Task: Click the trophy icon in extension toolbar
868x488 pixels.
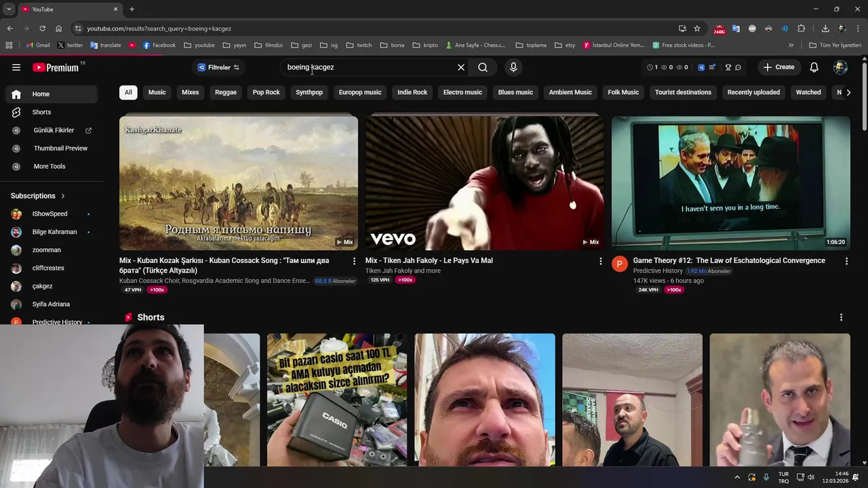Action: [728, 67]
